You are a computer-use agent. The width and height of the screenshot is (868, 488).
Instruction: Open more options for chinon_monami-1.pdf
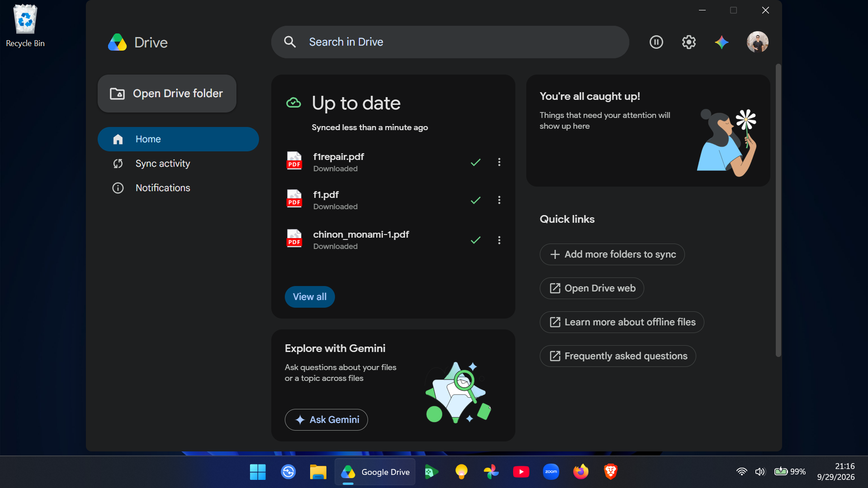[x=499, y=240]
